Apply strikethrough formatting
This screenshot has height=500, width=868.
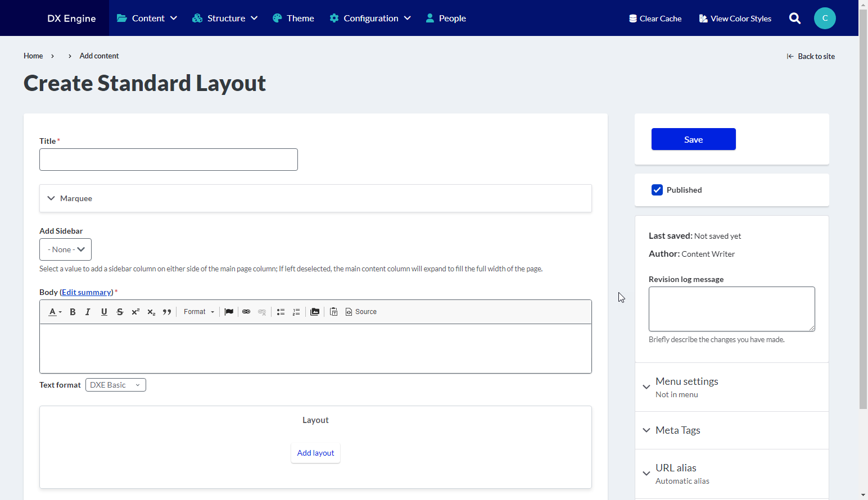[x=120, y=312]
